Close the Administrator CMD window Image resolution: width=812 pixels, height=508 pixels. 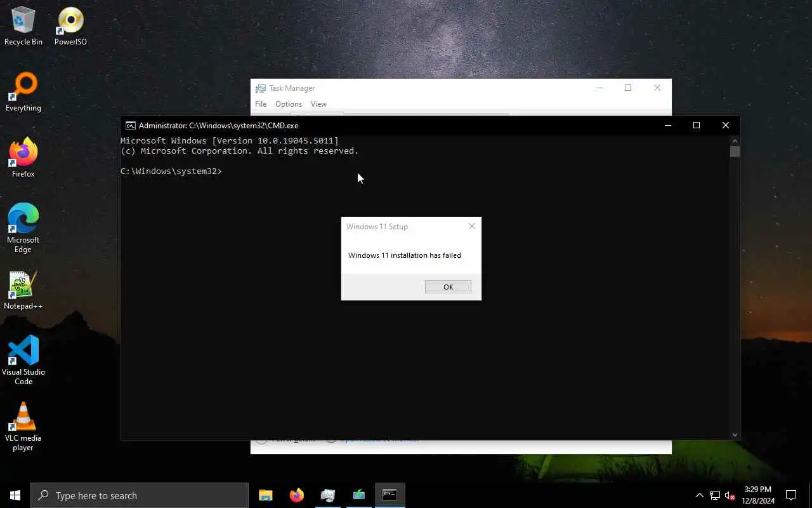pos(726,125)
